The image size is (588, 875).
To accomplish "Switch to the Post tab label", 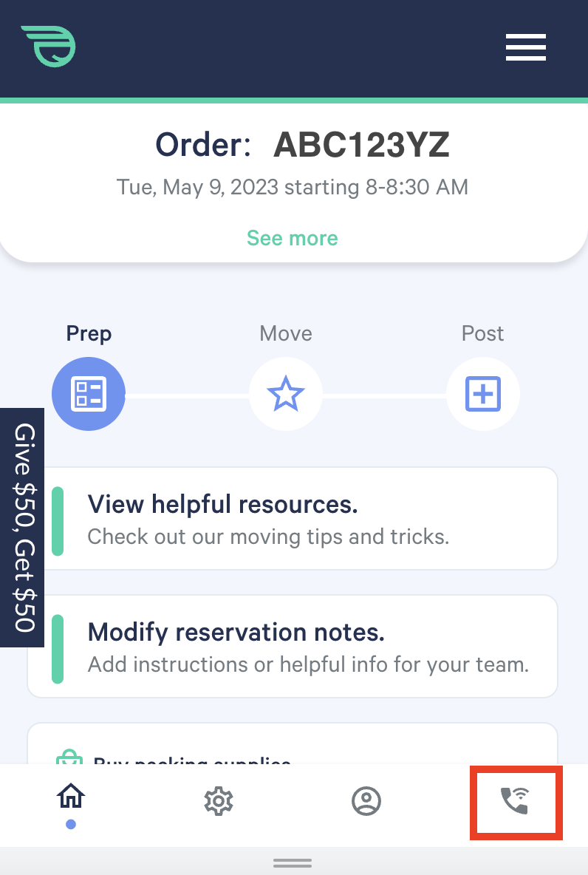I will click(483, 333).
